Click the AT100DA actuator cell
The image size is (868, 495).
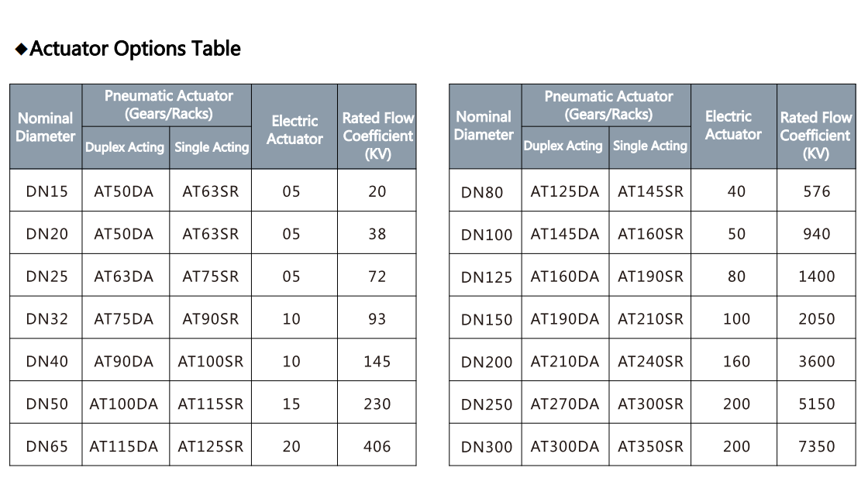point(124,404)
